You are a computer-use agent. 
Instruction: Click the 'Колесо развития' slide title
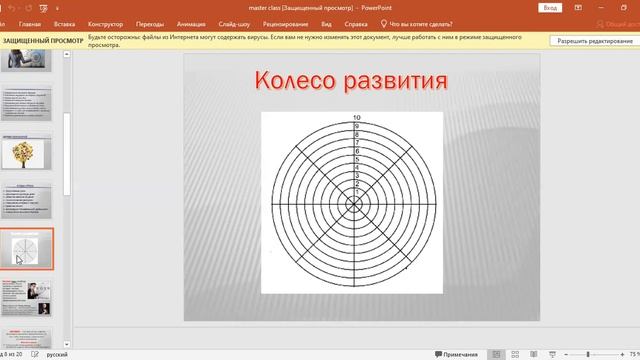click(351, 80)
